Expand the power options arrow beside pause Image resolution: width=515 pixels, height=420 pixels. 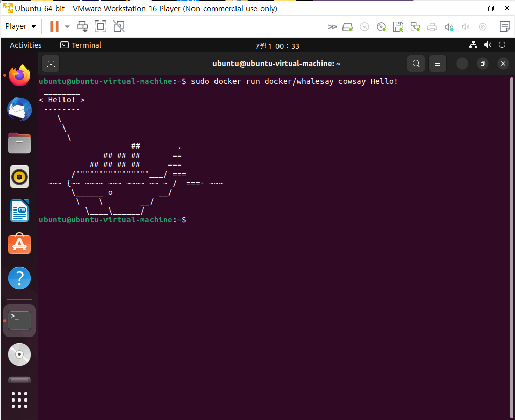[x=67, y=26]
